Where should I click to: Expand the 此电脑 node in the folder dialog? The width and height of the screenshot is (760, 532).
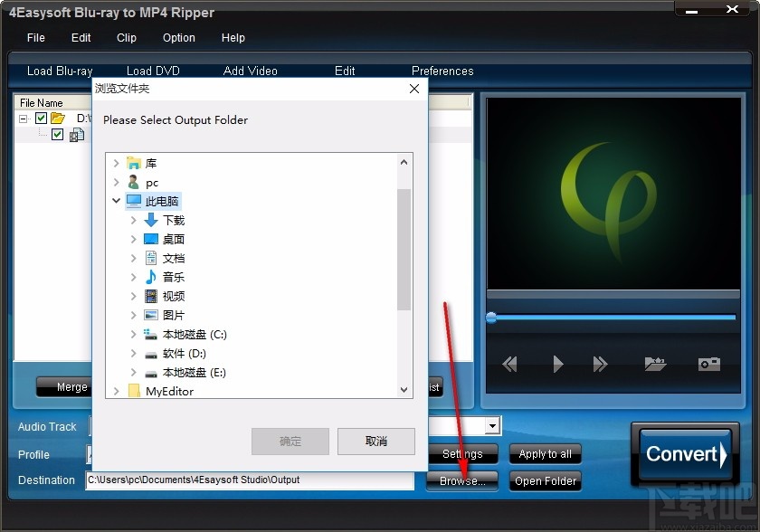pyautogui.click(x=115, y=201)
